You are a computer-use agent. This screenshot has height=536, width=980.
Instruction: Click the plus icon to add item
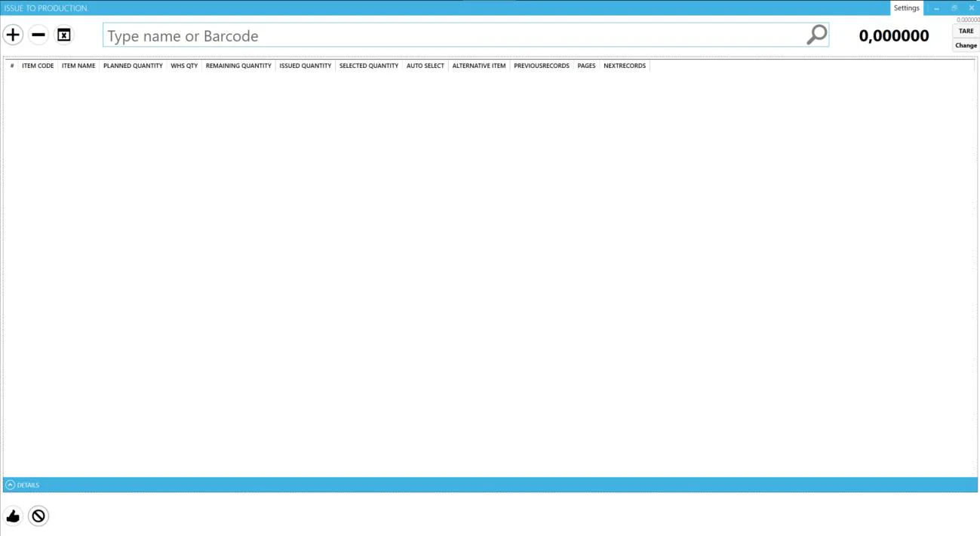[x=13, y=35]
